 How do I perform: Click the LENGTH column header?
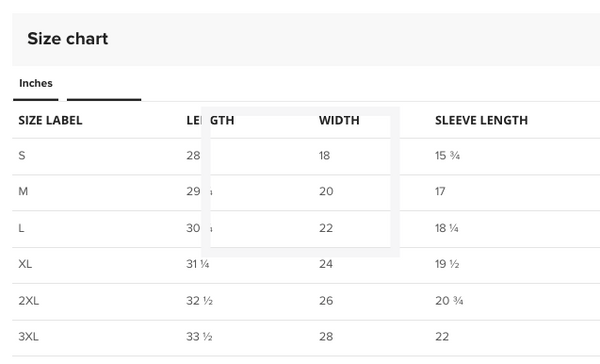(x=210, y=121)
